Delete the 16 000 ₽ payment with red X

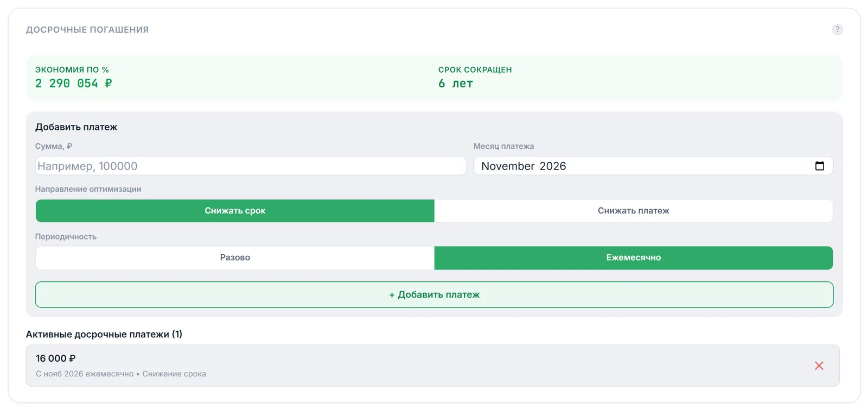click(x=819, y=365)
